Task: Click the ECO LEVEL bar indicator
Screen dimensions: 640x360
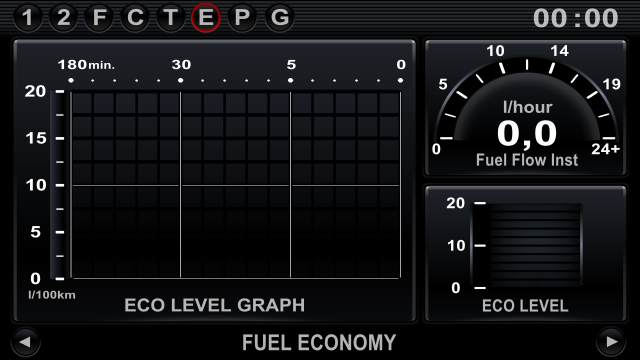Action: [527, 245]
